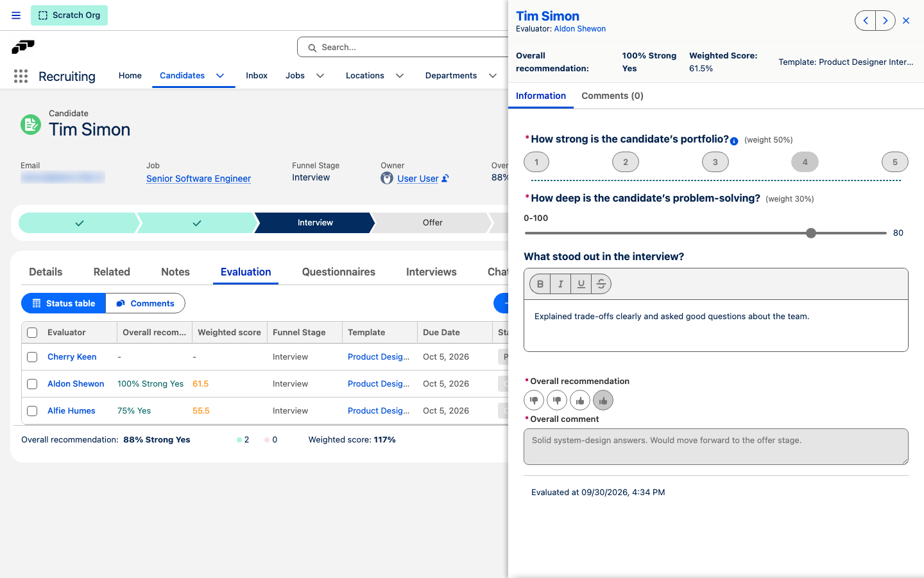The height and width of the screenshot is (578, 924).
Task: Click the search magnifier icon
Action: tap(312, 48)
